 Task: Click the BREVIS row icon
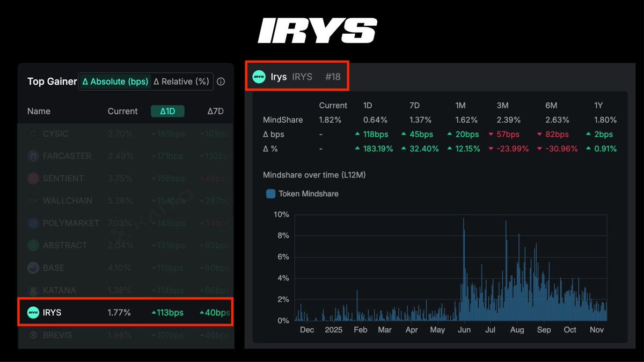click(x=33, y=335)
